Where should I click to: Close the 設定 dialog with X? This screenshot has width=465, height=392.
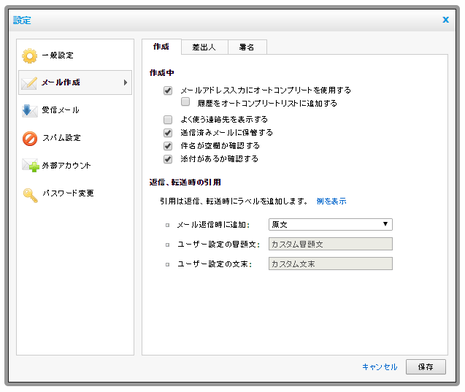pos(445,20)
